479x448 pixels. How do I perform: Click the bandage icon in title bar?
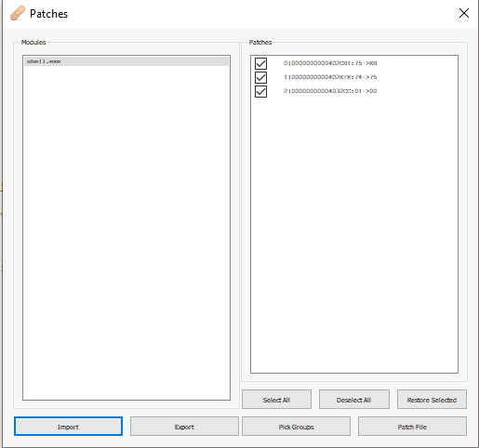(18, 13)
